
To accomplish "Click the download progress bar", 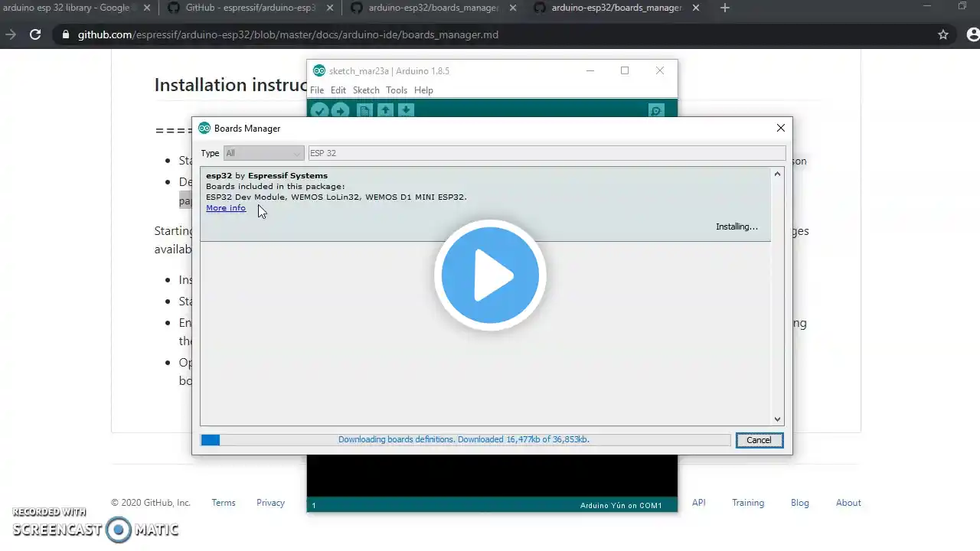I will tap(465, 440).
